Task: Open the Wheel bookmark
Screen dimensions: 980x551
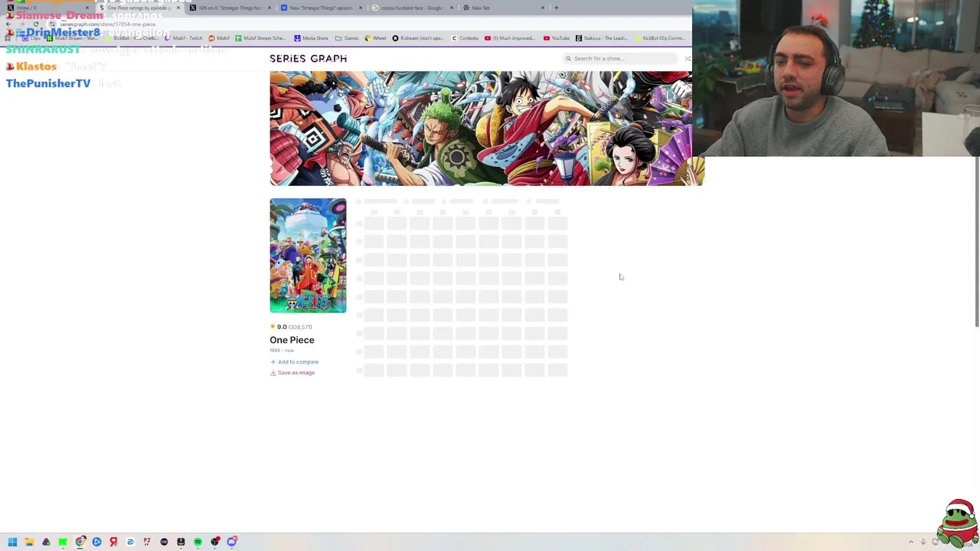Action: tap(375, 38)
